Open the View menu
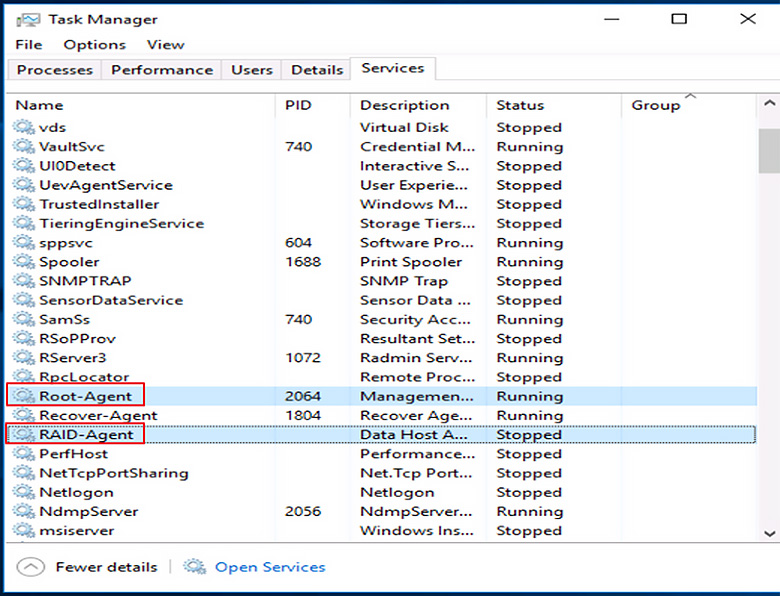780x596 pixels. click(x=166, y=45)
